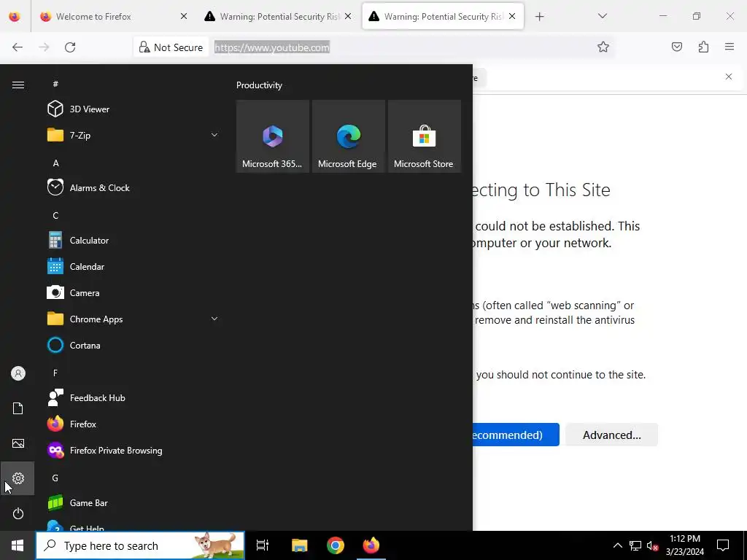Launch Cortana from the app list
This screenshot has width=747, height=560.
[133, 345]
